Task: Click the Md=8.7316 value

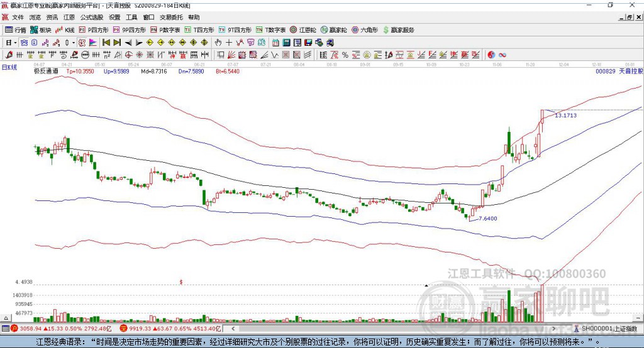Action: point(154,71)
